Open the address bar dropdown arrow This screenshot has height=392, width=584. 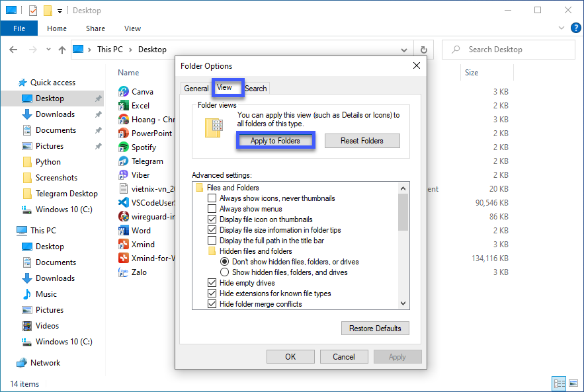click(403, 50)
